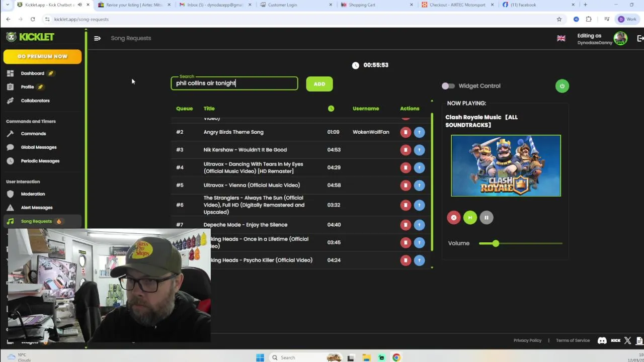This screenshot has height=362, width=644.
Task: Open Privacy Policy link
Action: (x=527, y=340)
